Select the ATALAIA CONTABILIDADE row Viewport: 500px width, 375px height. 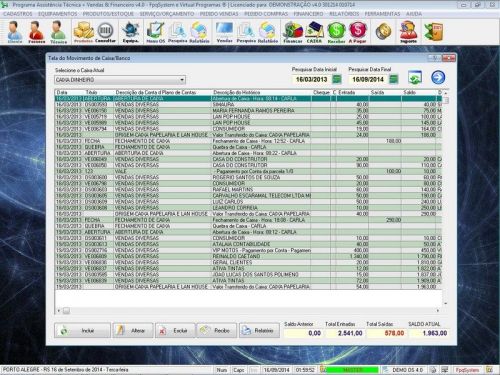click(248, 244)
